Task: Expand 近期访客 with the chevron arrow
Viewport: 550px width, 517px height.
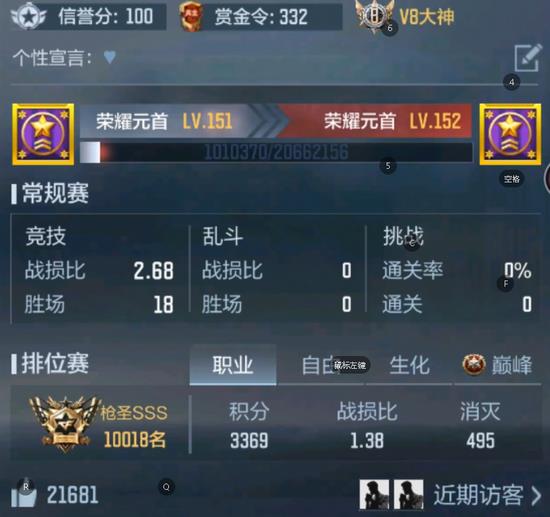Action: coord(536,495)
